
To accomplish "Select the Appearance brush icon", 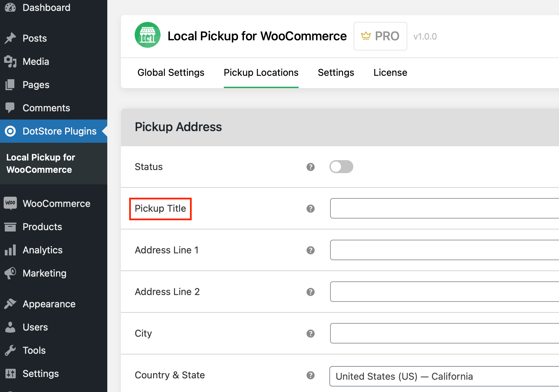I will 10,304.
